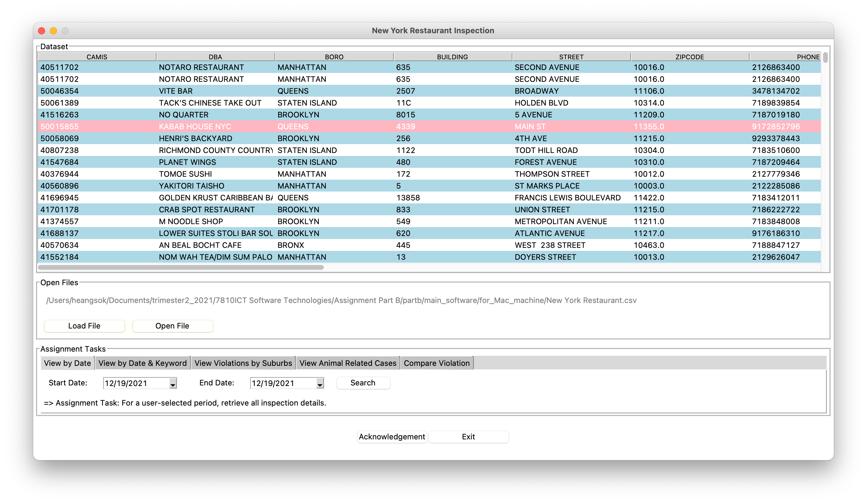Open the End Date dropdown arrow
Viewport: 867px width, 504px height.
coord(320,383)
